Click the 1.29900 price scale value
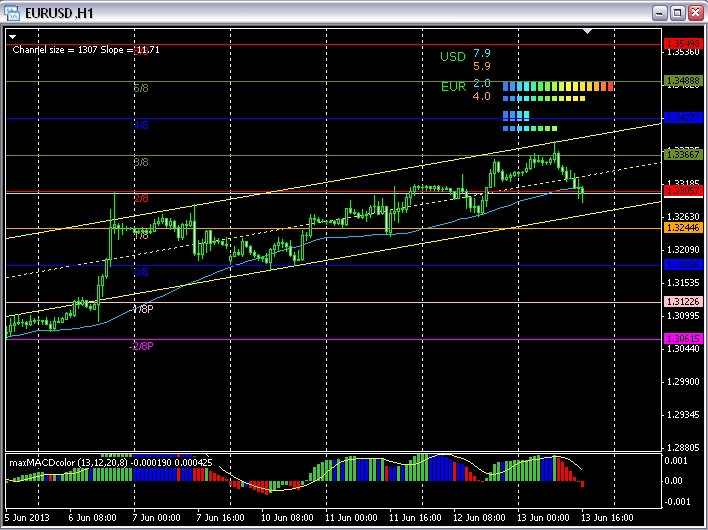Viewport: 708px width, 530px height. 683,381
